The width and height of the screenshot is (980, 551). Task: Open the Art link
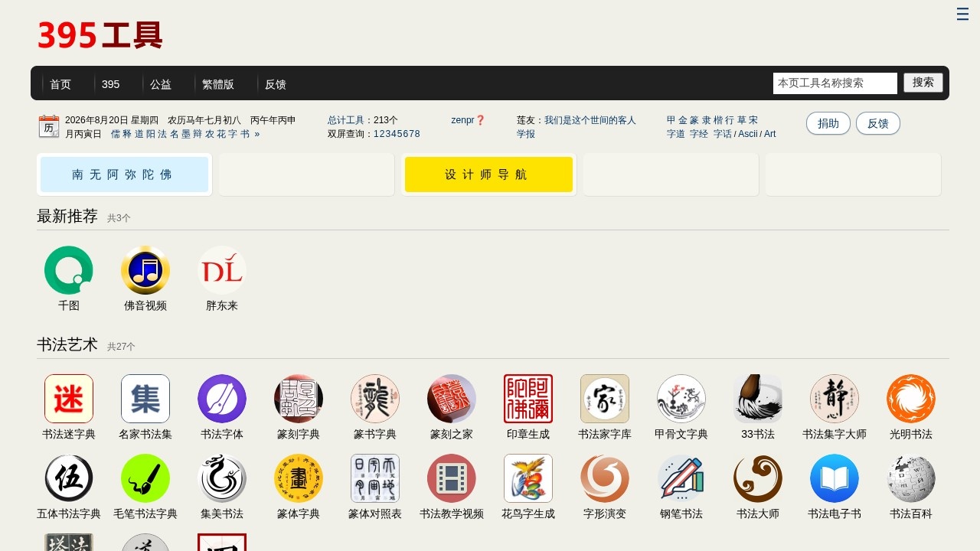(769, 134)
